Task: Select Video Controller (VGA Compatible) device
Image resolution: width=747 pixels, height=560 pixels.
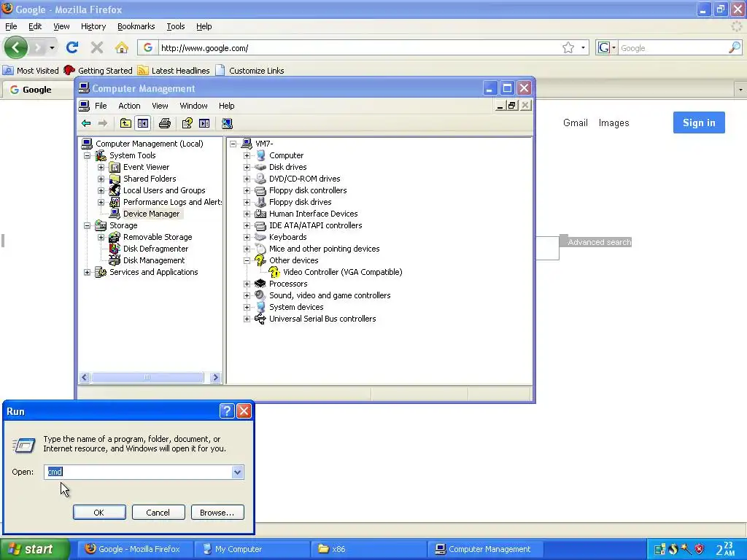Action: coord(343,272)
